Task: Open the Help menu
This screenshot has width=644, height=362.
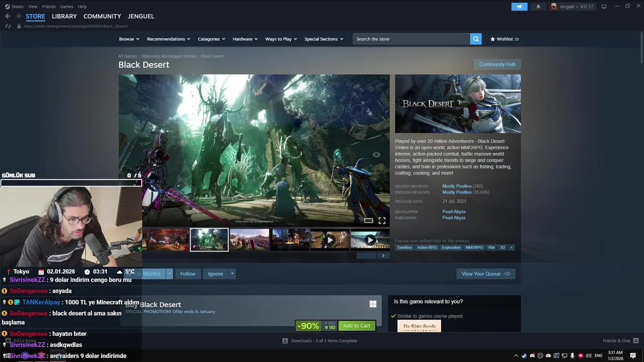Action: point(83,7)
